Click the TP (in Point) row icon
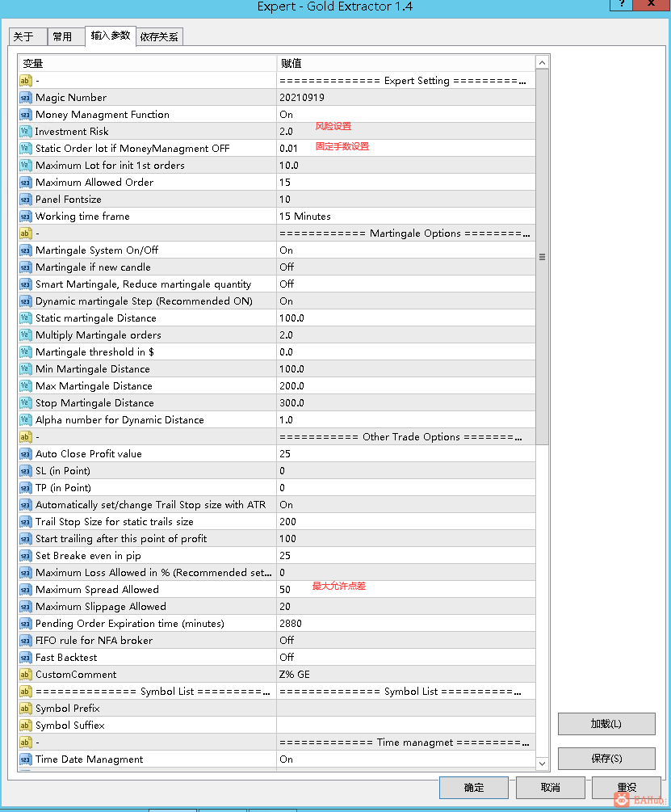671x812 pixels. pos(25,488)
